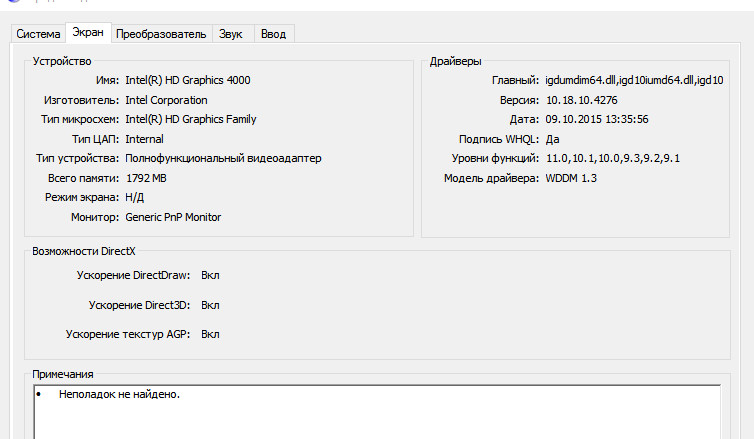Click the Ускорение Direct3D status value
The image size is (754, 439).
[x=210, y=304]
